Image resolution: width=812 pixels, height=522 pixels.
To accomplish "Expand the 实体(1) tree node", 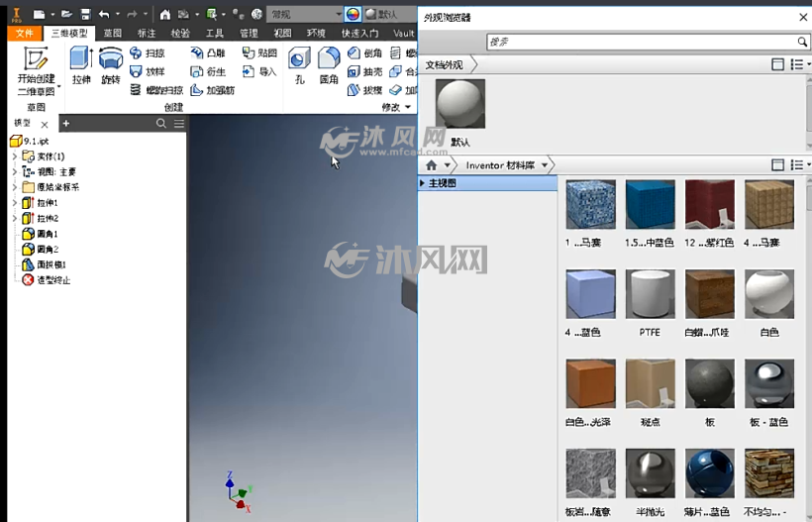I will (x=15, y=157).
